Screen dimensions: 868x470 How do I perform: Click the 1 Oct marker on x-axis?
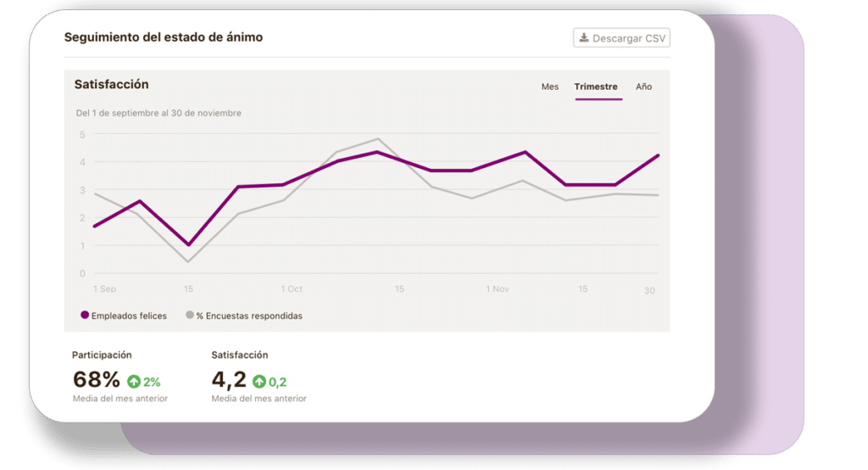tap(292, 288)
